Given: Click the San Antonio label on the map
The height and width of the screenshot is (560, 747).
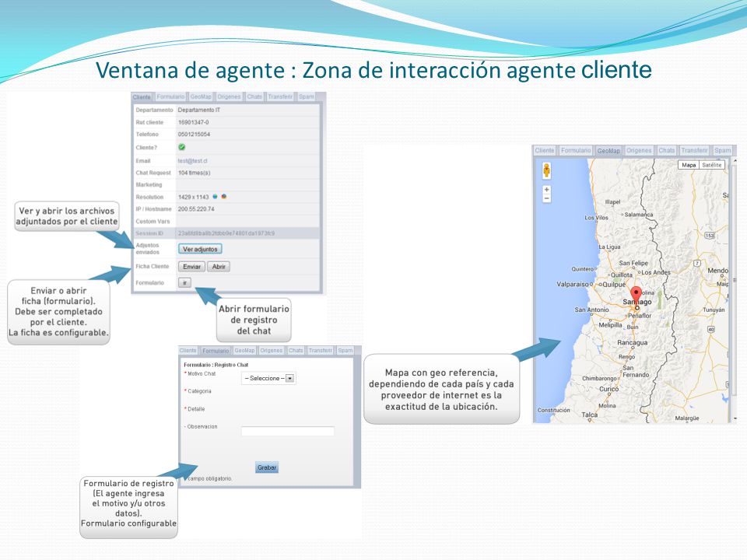Looking at the screenshot, I should [591, 310].
